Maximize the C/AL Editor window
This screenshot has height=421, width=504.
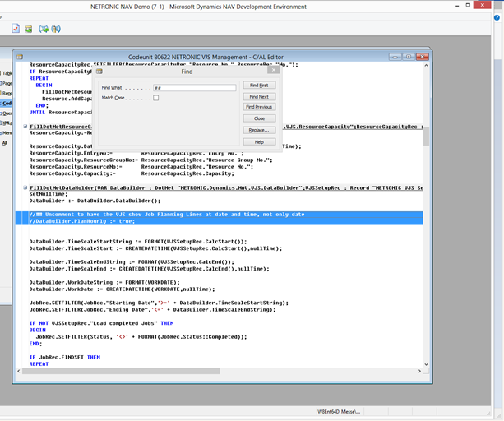[409, 57]
